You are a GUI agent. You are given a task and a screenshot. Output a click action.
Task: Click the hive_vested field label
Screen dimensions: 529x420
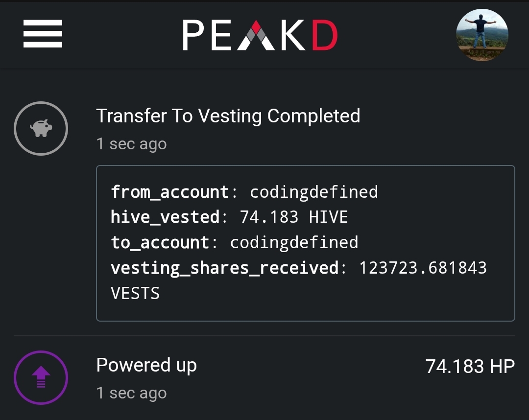(166, 217)
